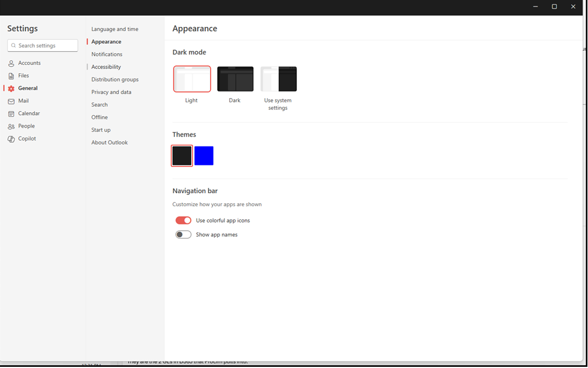The height and width of the screenshot is (368, 588).
Task: Click the search magnifier icon
Action: click(14, 45)
